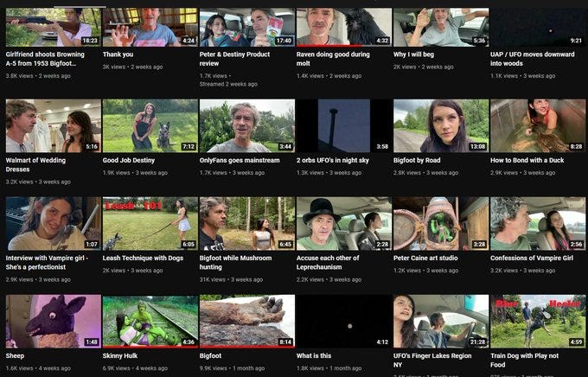Open the 'OnlyFans goes mainstream' thumbnail
588x377 pixels.
click(x=247, y=125)
